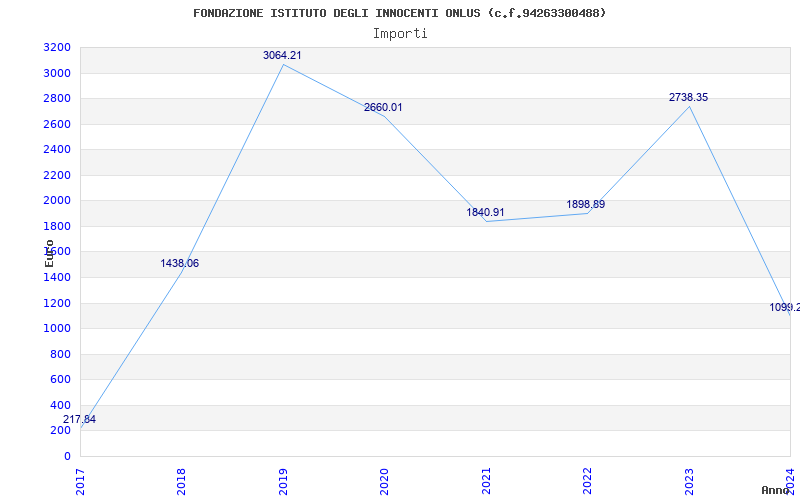This screenshot has height=500, width=800.
Task: Click the 3000 y-axis value
Action: pos(57,73)
